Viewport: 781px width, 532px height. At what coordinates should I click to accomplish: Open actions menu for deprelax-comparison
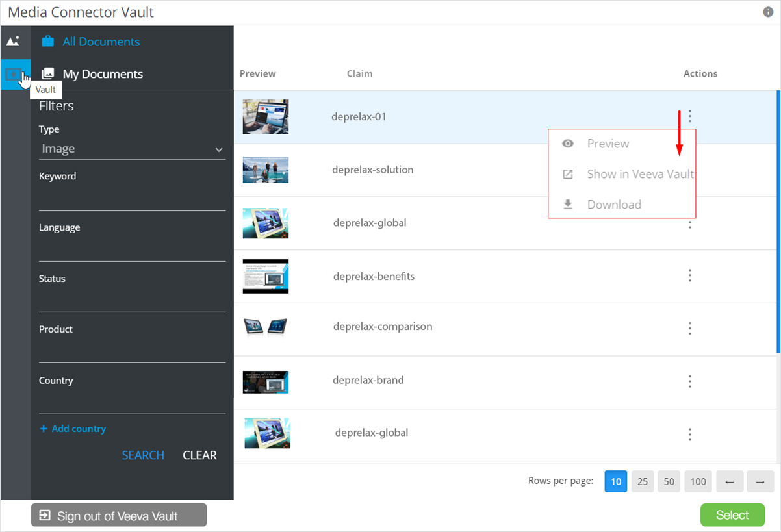690,328
